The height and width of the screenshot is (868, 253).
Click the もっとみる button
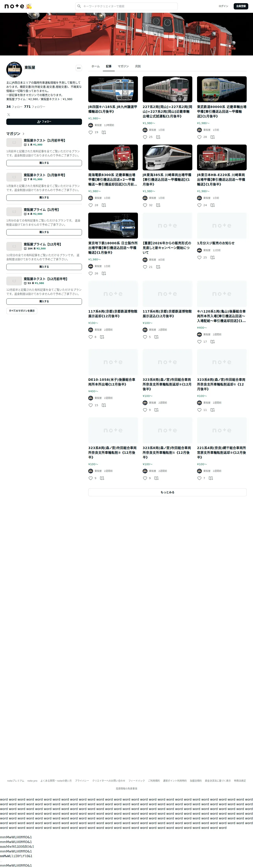(x=167, y=492)
